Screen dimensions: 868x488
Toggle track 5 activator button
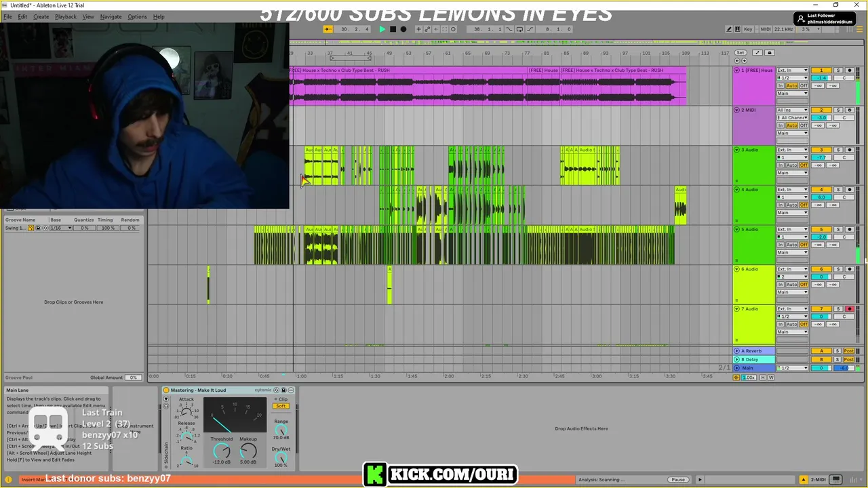coord(821,229)
